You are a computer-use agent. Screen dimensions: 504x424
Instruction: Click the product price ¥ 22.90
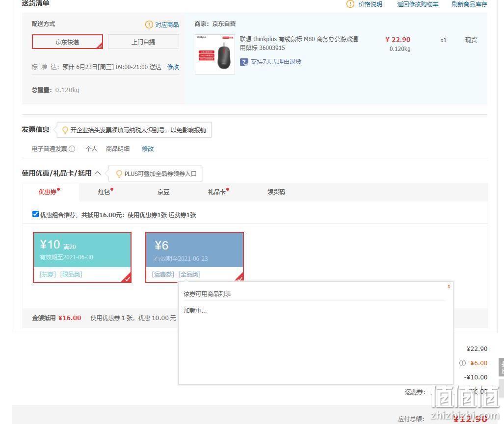point(398,40)
